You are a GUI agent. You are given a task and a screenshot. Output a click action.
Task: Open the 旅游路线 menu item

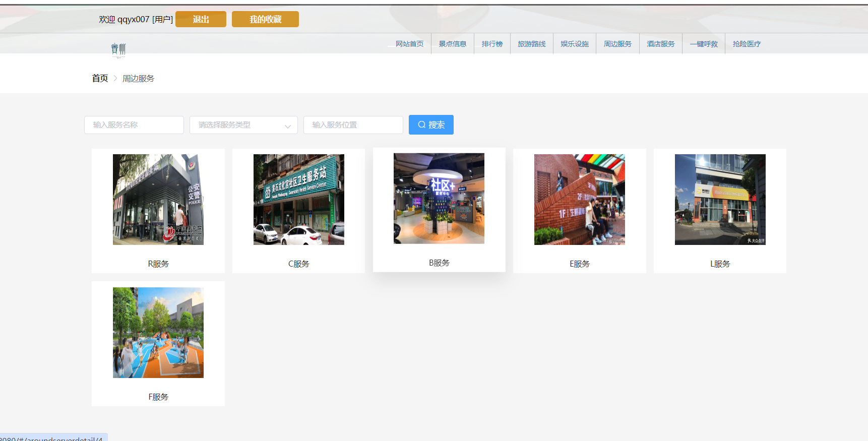click(x=532, y=44)
